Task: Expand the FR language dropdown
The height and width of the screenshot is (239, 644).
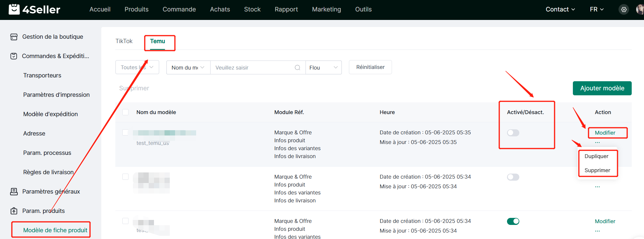Action: (x=597, y=9)
